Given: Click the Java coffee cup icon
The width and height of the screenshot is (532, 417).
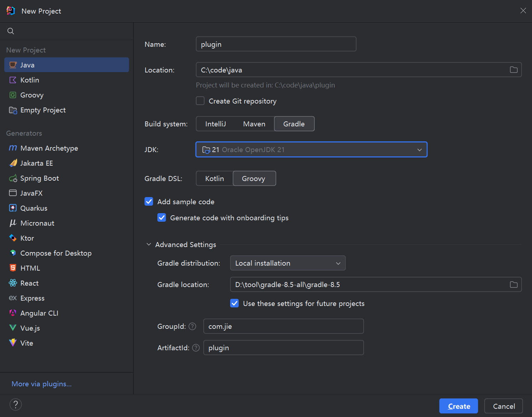Looking at the screenshot, I should [x=13, y=65].
